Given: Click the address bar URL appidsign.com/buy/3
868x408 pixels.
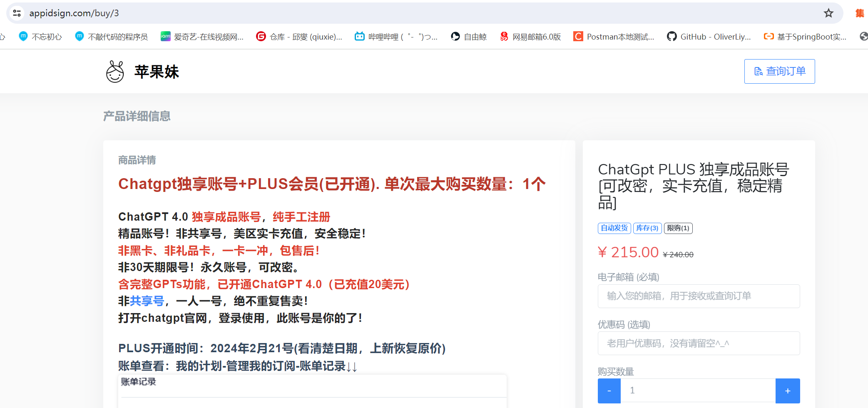Looking at the screenshot, I should (x=74, y=13).
